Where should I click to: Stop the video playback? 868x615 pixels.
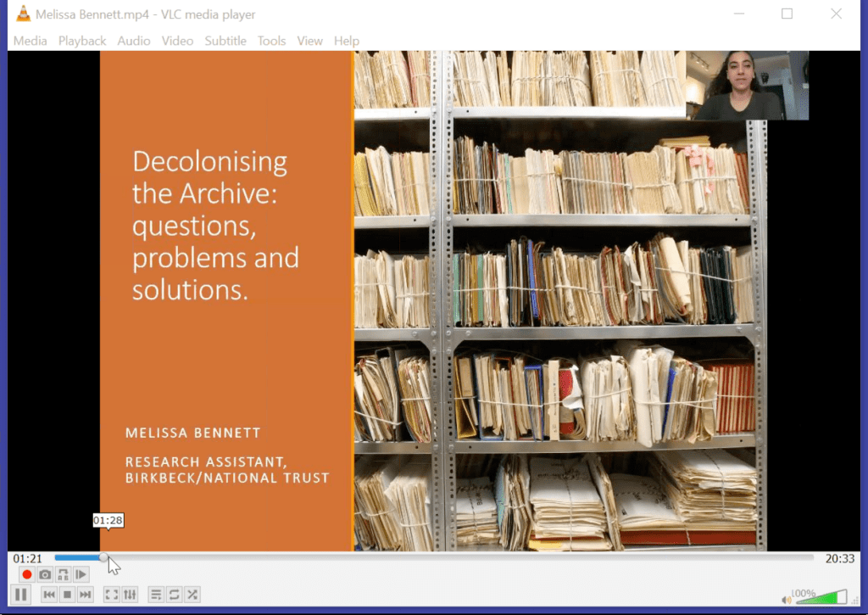pos(67,595)
